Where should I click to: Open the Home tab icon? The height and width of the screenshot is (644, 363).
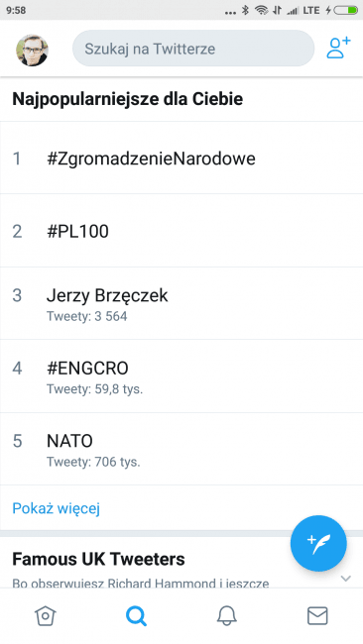click(x=46, y=615)
